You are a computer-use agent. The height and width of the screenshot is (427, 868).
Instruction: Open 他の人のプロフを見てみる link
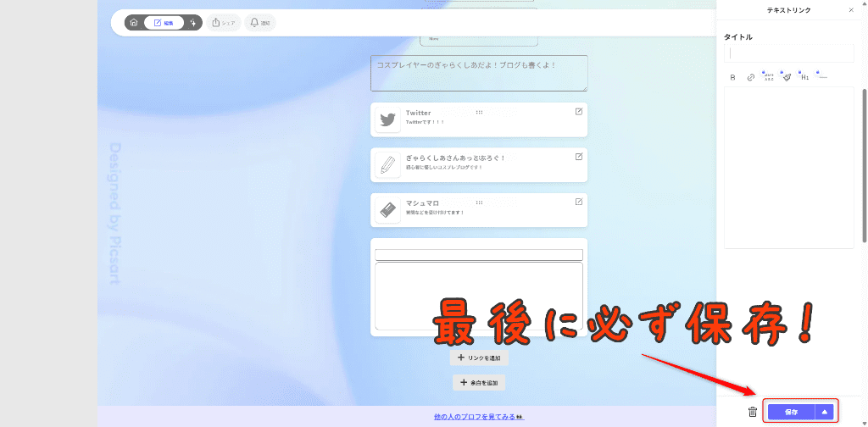point(479,417)
